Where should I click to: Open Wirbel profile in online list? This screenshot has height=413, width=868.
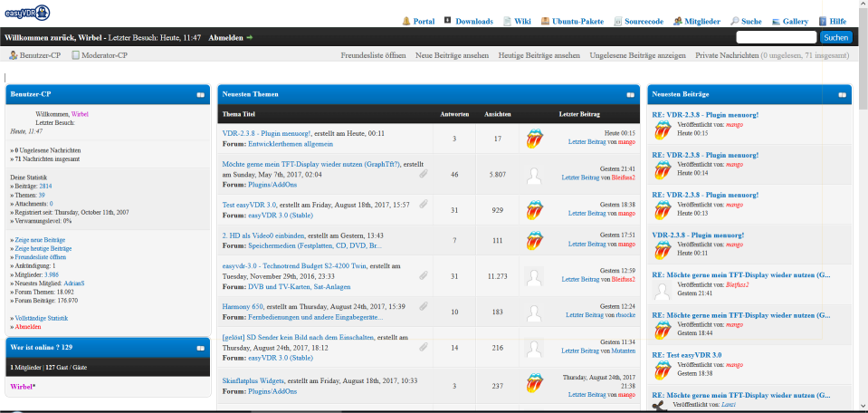point(21,387)
